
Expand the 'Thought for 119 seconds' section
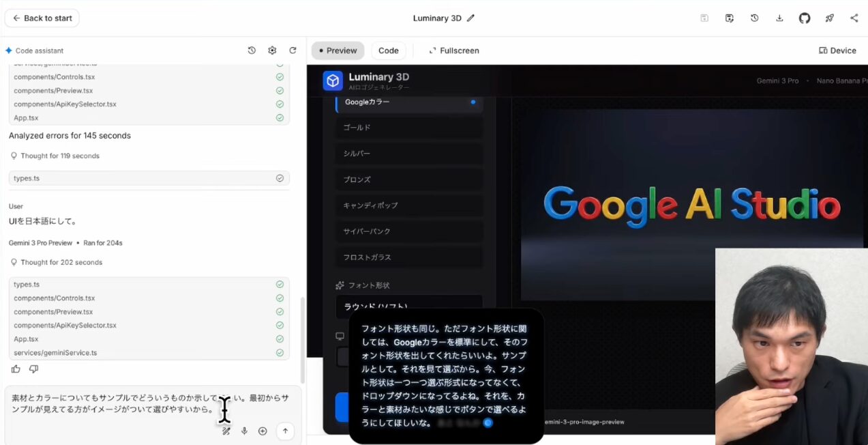[x=59, y=156]
